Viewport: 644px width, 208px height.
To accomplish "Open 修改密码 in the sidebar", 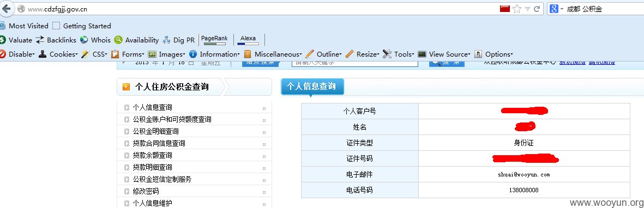I will [146, 191].
